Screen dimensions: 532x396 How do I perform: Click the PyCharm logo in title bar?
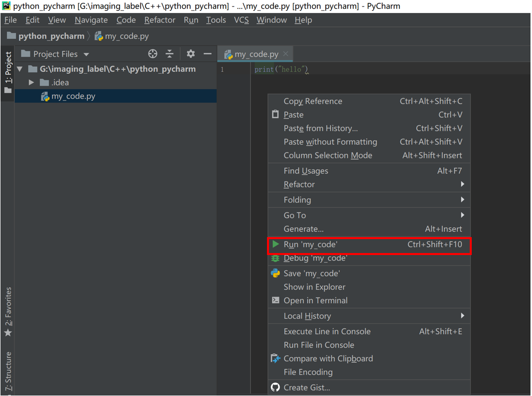(x=6, y=6)
